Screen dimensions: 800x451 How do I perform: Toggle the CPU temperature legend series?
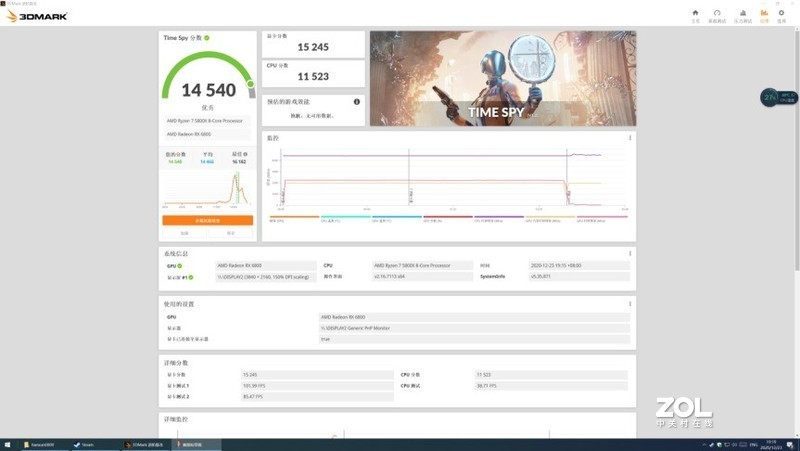point(345,219)
